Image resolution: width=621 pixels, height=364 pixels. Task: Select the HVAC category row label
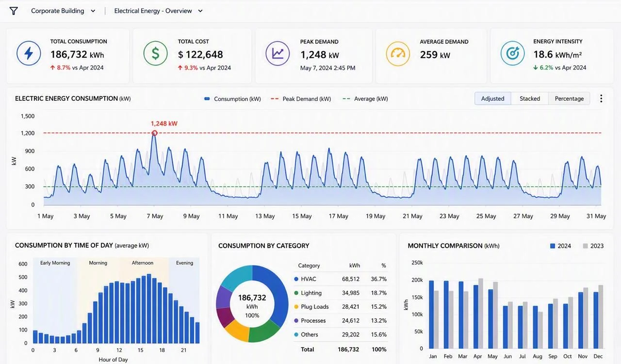[x=309, y=279]
